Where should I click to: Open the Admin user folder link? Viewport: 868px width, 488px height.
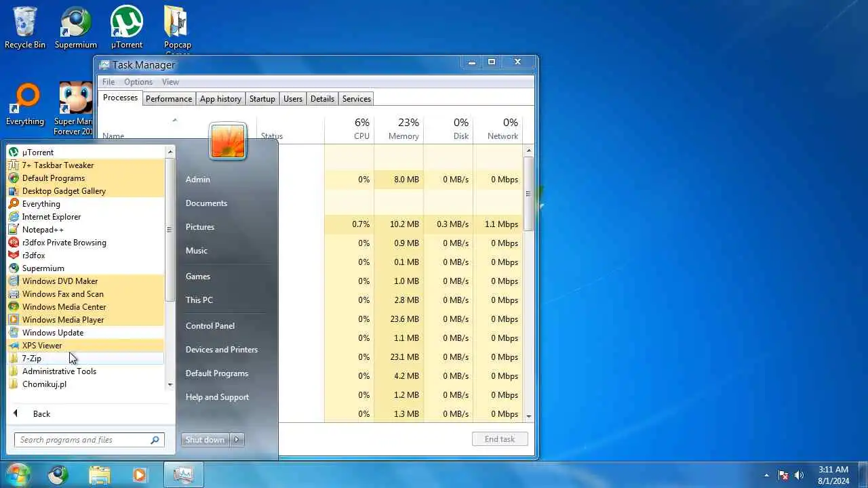(198, 180)
